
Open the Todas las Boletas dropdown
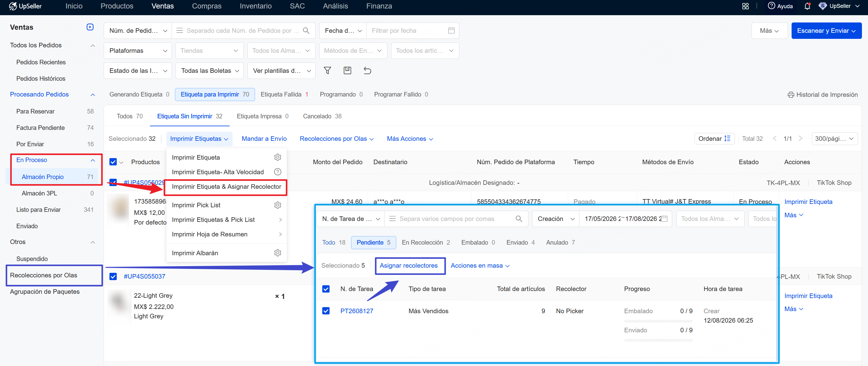pyautogui.click(x=209, y=70)
